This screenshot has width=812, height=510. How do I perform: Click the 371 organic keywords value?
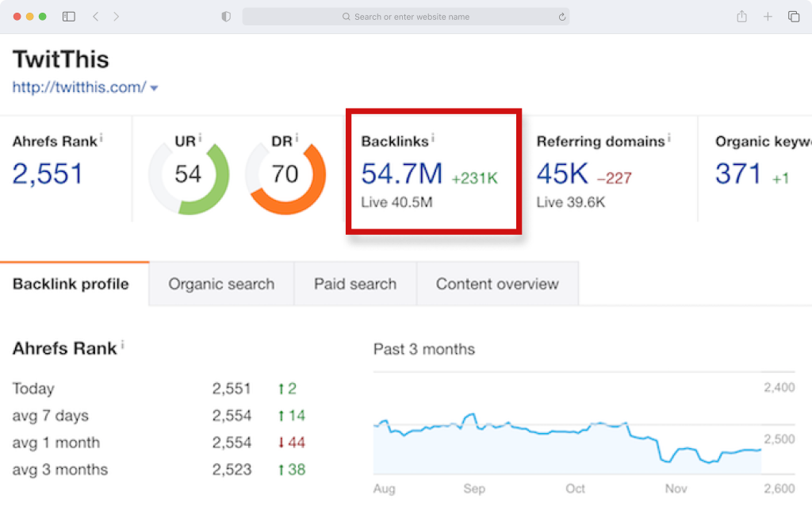click(738, 174)
